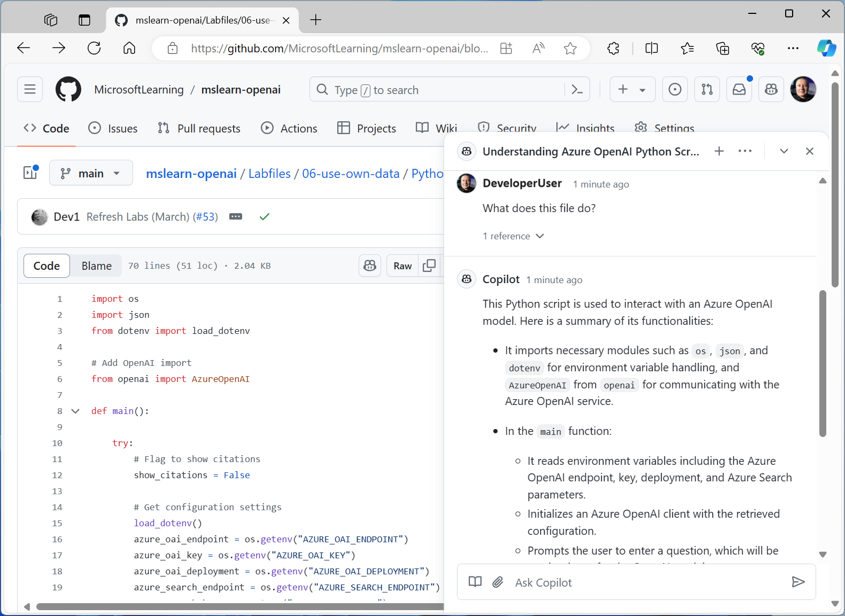Open Edge Copilot sidebar icon
The width and height of the screenshot is (845, 616).
[x=826, y=48]
